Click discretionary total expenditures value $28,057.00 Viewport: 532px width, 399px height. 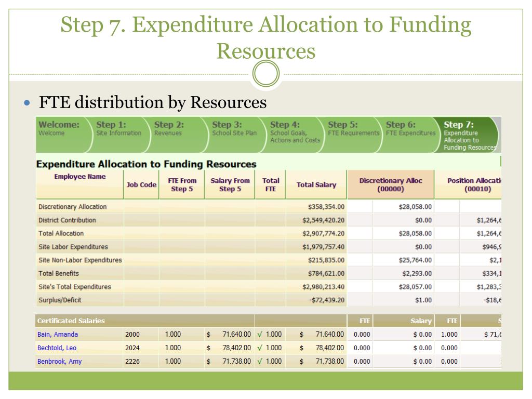[x=415, y=287]
